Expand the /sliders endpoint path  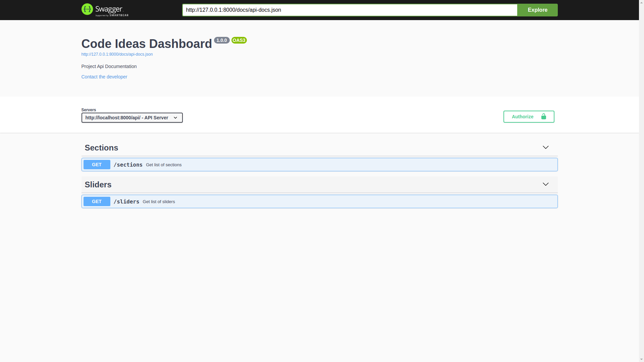126,201
